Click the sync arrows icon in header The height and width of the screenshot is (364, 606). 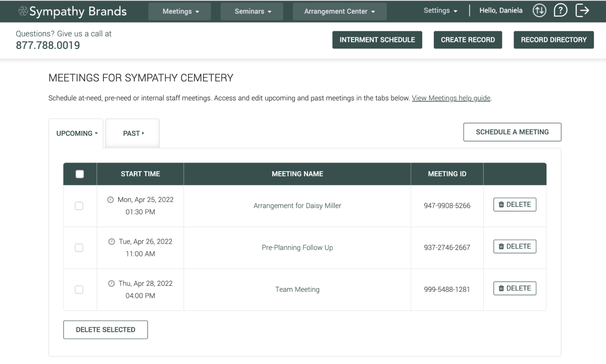[x=539, y=10]
